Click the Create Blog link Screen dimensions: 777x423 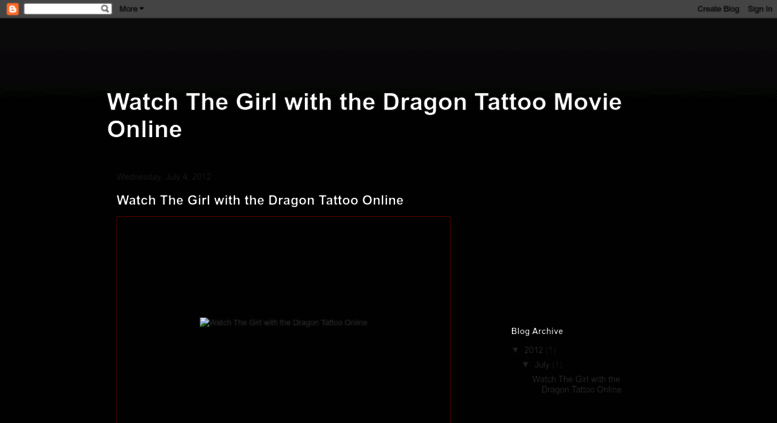718,9
